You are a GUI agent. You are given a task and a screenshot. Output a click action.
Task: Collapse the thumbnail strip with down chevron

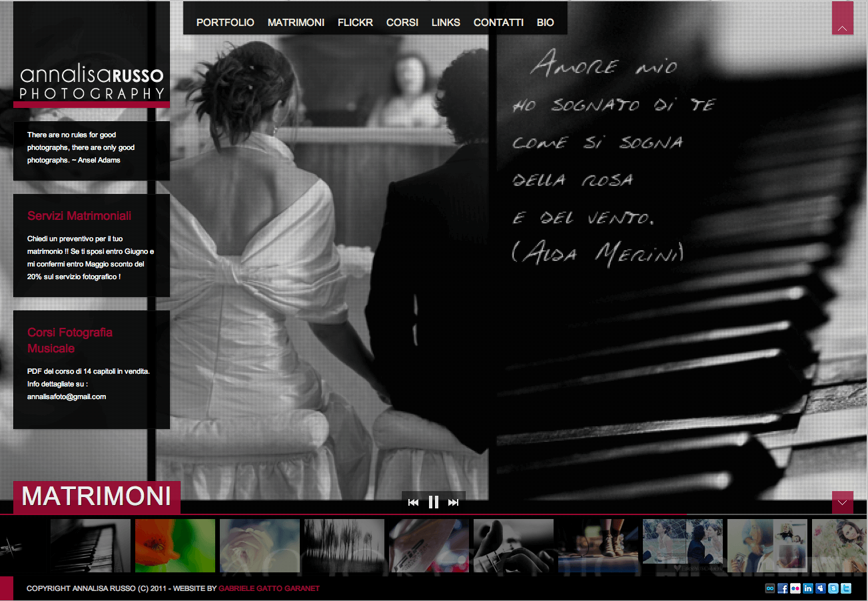[842, 502]
